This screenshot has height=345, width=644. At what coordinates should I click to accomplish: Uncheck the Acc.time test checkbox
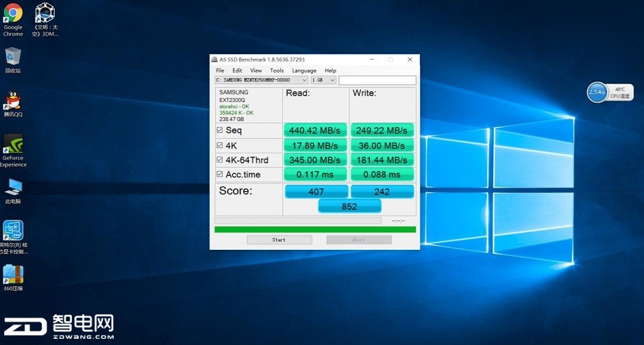[220, 174]
